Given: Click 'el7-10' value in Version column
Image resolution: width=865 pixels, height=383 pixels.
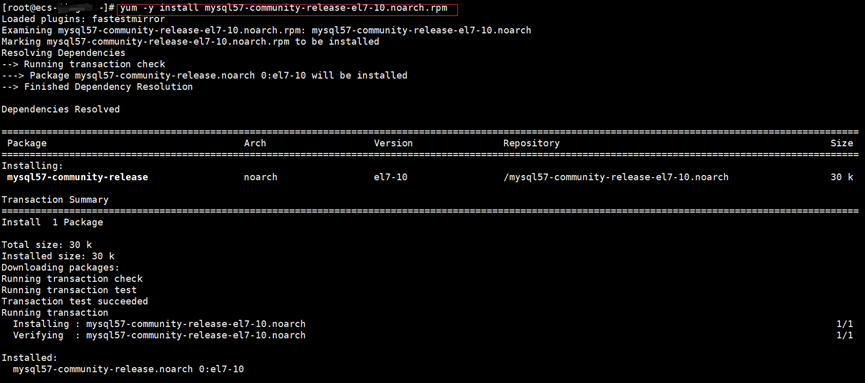Looking at the screenshot, I should coord(391,177).
